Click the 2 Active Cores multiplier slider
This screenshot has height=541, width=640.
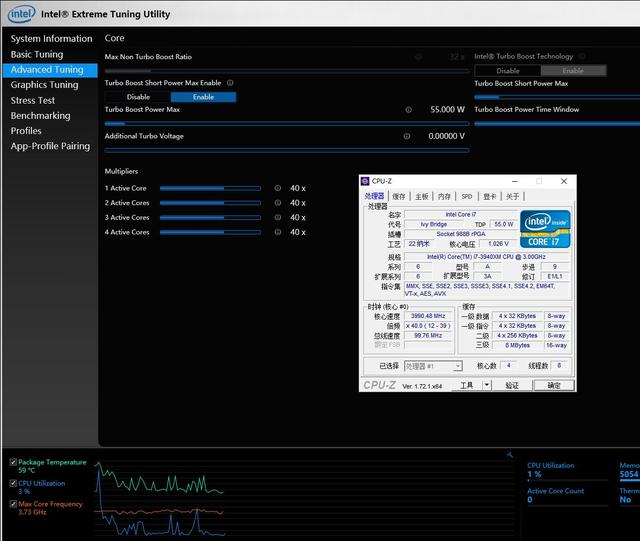210,203
